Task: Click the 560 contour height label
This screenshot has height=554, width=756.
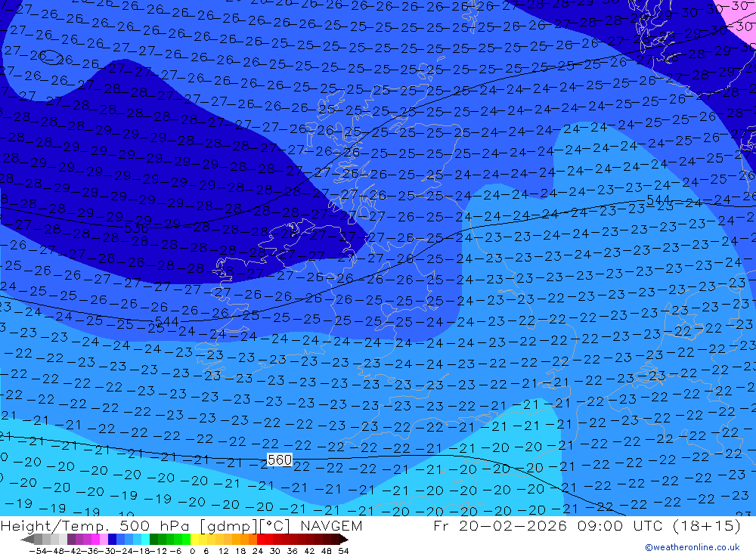Action: [x=280, y=460]
